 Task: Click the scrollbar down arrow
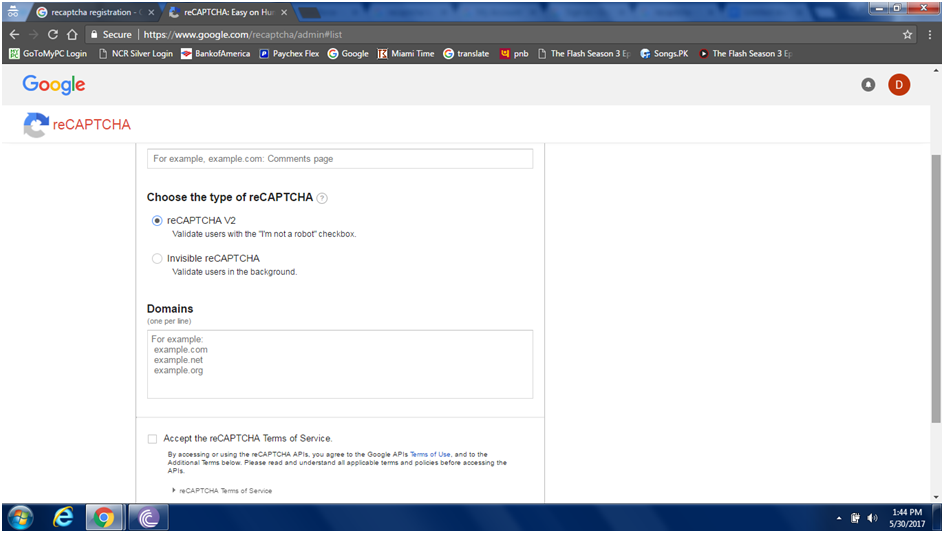click(936, 497)
